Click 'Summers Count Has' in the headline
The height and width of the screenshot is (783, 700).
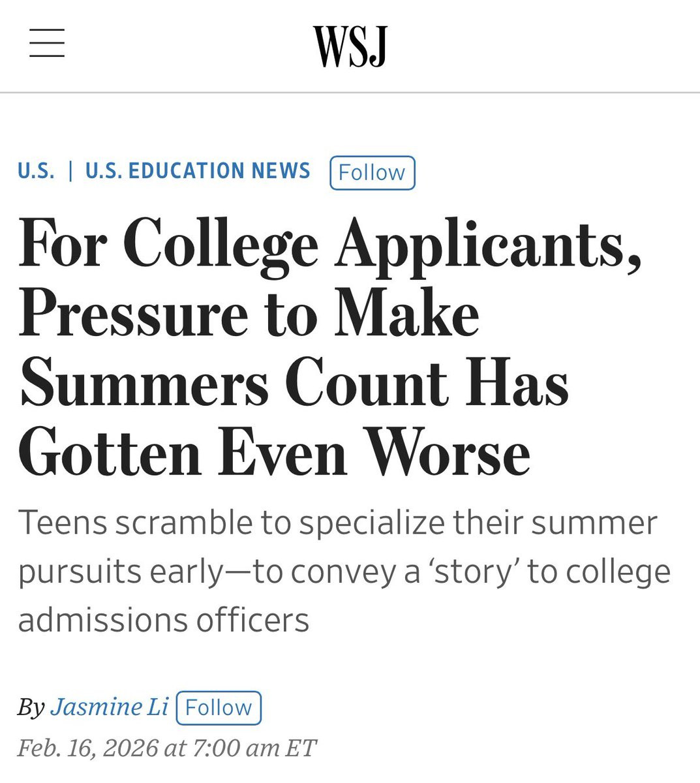294,383
